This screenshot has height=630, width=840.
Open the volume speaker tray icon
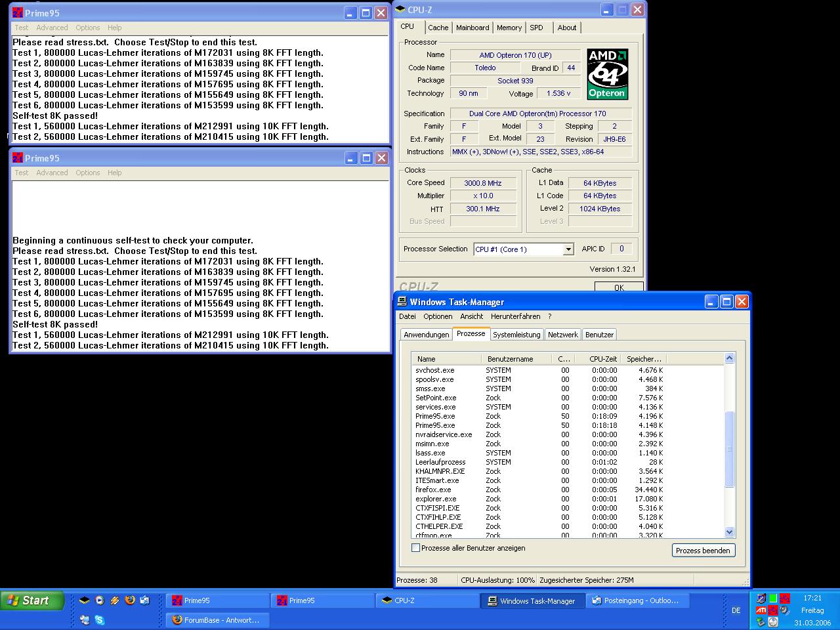(x=785, y=610)
